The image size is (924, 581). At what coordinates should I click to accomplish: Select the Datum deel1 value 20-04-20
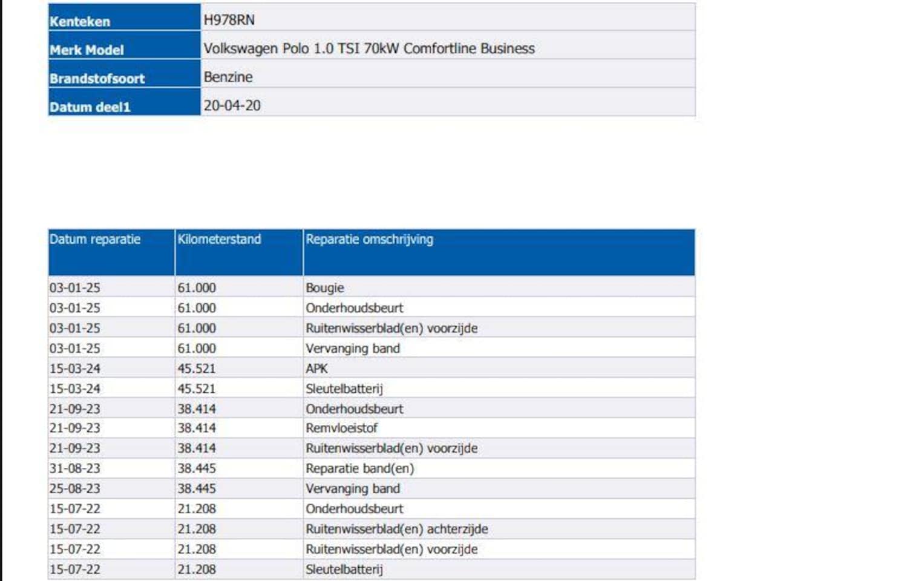[x=232, y=105]
